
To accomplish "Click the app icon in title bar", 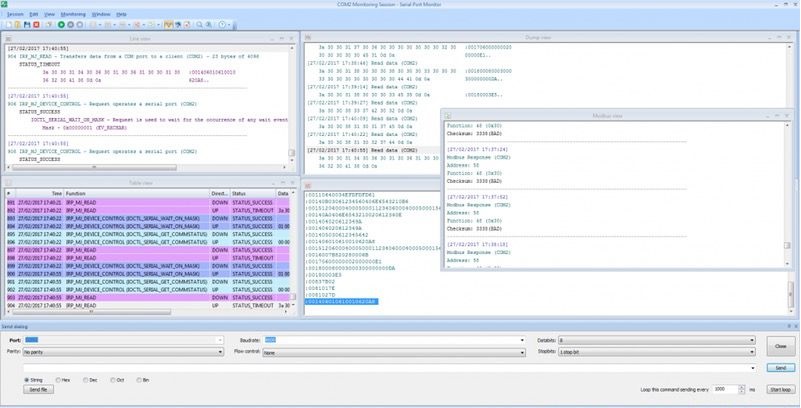I will (x=4, y=4).
